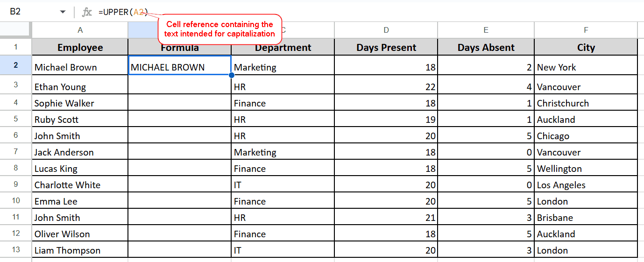Select column A header
Viewport: 644px width, 262px height.
[80, 30]
